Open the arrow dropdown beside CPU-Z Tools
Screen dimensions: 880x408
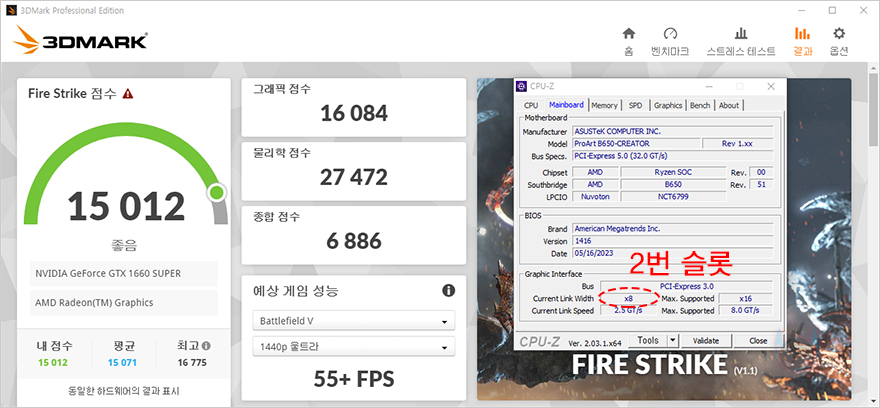click(673, 340)
